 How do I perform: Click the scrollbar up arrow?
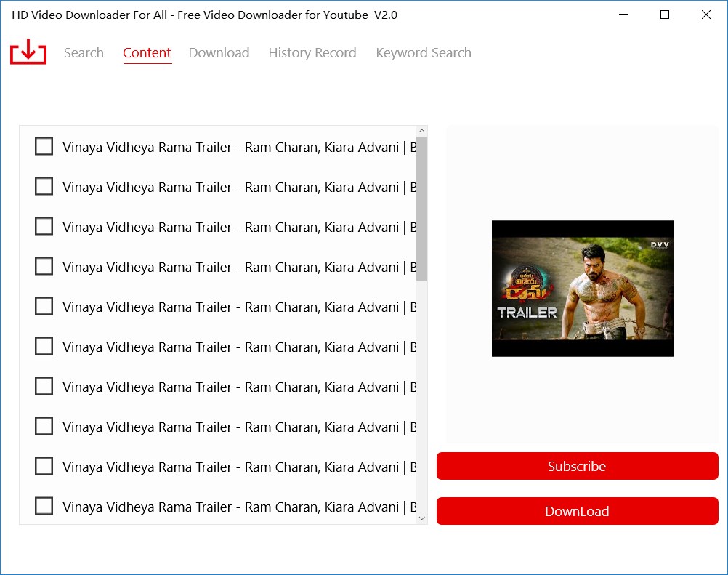422,129
